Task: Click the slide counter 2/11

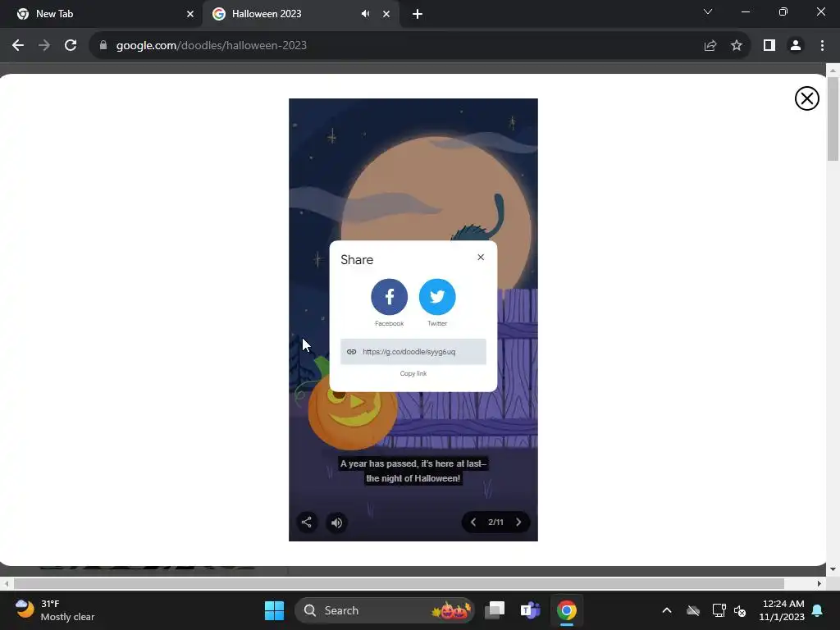Action: (x=495, y=523)
